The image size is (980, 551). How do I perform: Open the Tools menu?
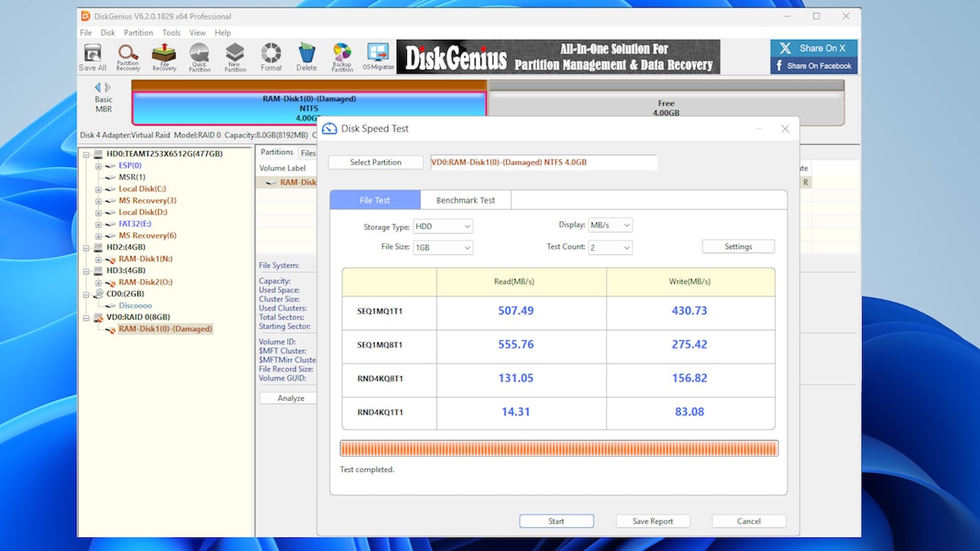pos(170,32)
